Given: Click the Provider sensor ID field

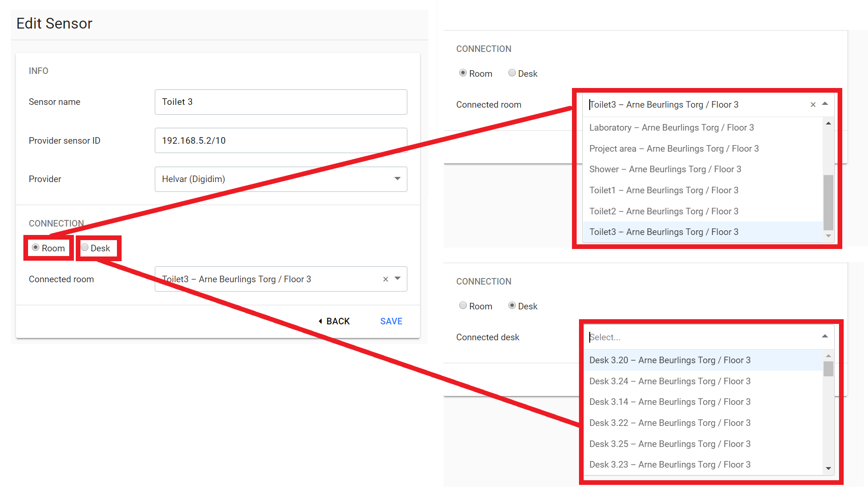Looking at the screenshot, I should click(281, 140).
